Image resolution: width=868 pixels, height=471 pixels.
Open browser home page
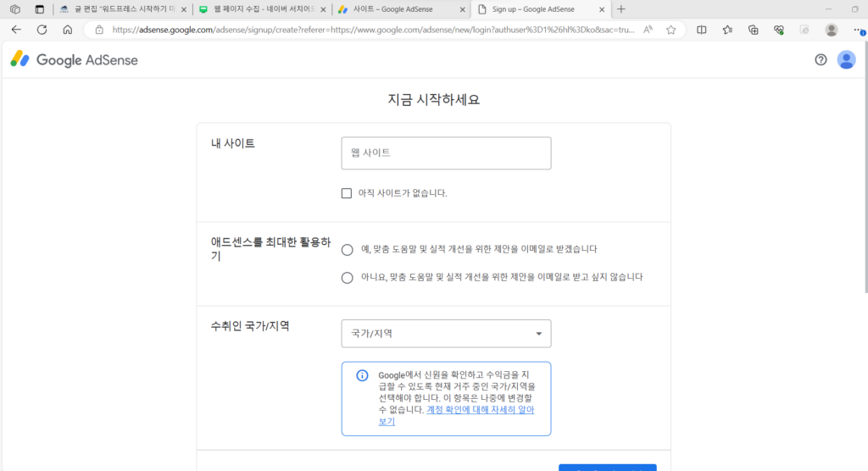(68, 30)
